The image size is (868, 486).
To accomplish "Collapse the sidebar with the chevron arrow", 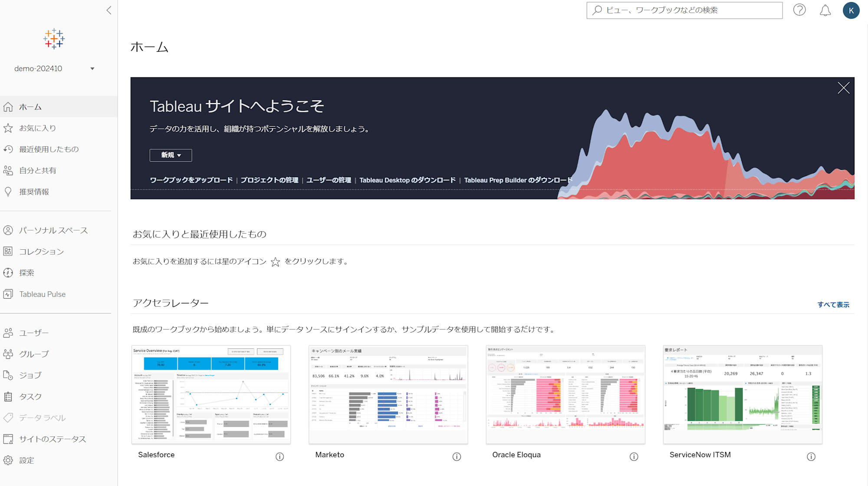I will tap(109, 10).
